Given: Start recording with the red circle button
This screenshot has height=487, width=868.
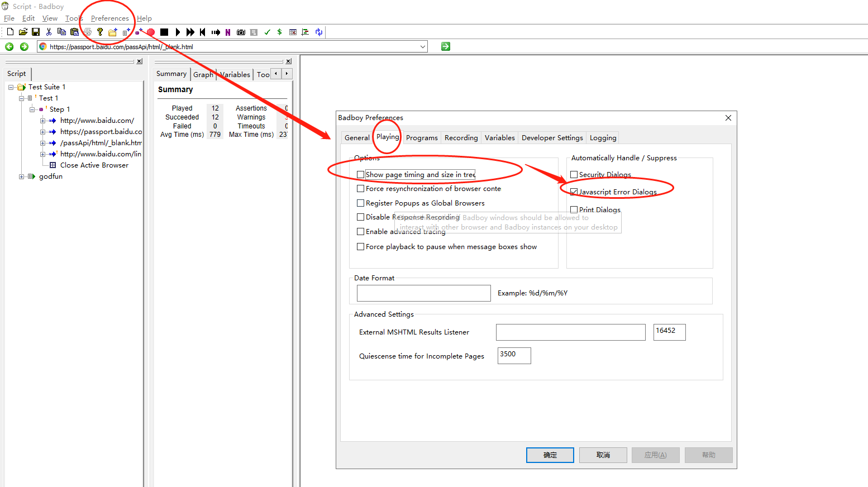Looking at the screenshot, I should (x=151, y=32).
